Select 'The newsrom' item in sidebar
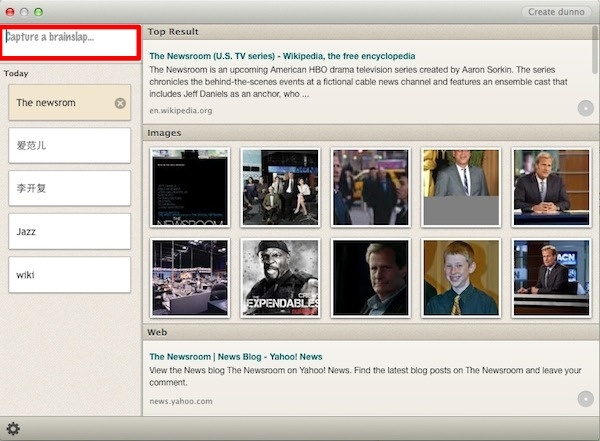This screenshot has height=441, width=600. [60, 103]
